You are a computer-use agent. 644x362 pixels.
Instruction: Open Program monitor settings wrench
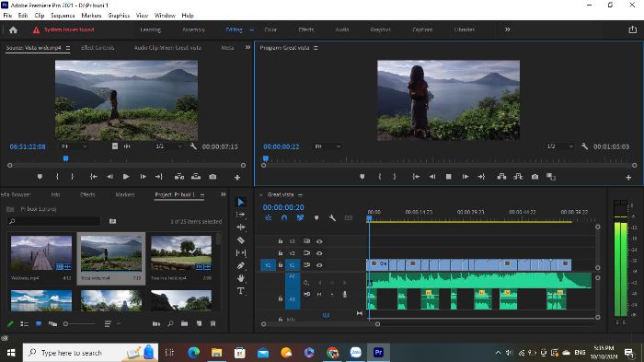(x=584, y=146)
